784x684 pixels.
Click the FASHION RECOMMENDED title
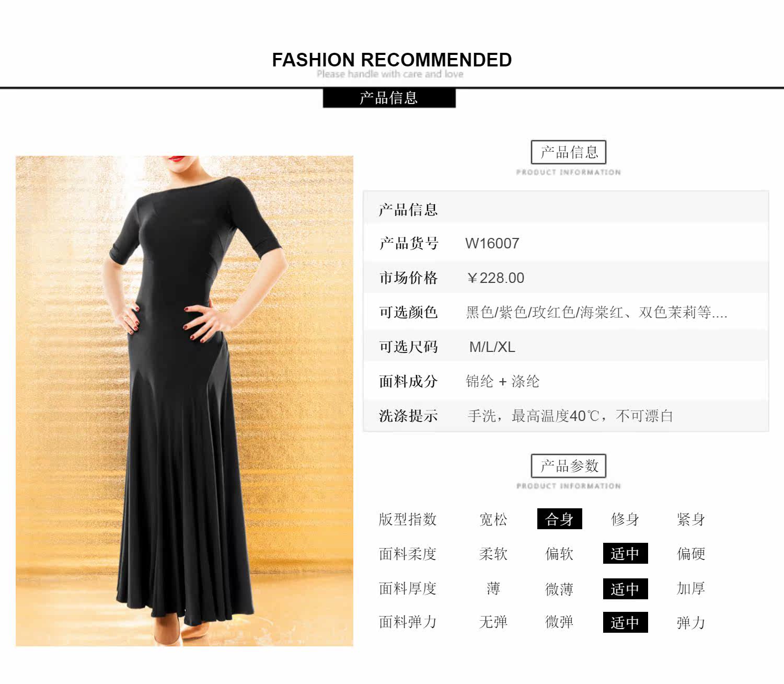pyautogui.click(x=392, y=60)
